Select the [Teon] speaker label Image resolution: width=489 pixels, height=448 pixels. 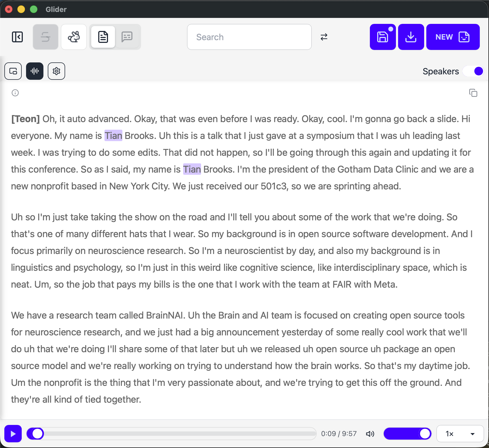26,119
